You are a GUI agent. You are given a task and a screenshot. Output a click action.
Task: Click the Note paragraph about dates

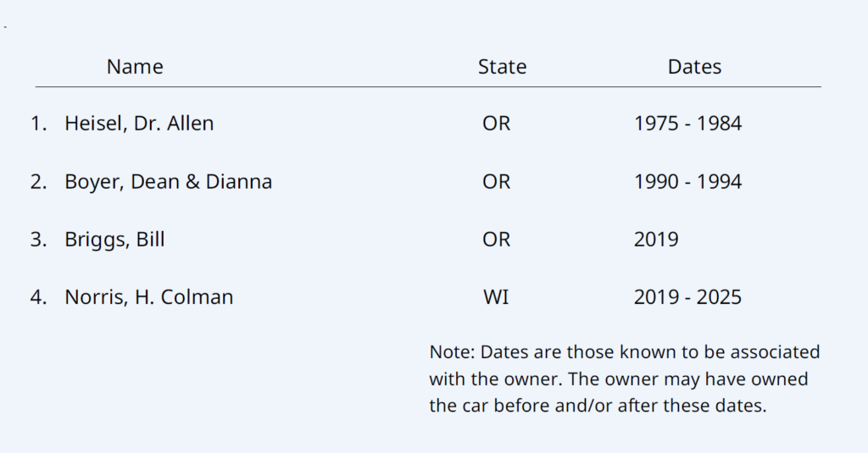click(624, 378)
